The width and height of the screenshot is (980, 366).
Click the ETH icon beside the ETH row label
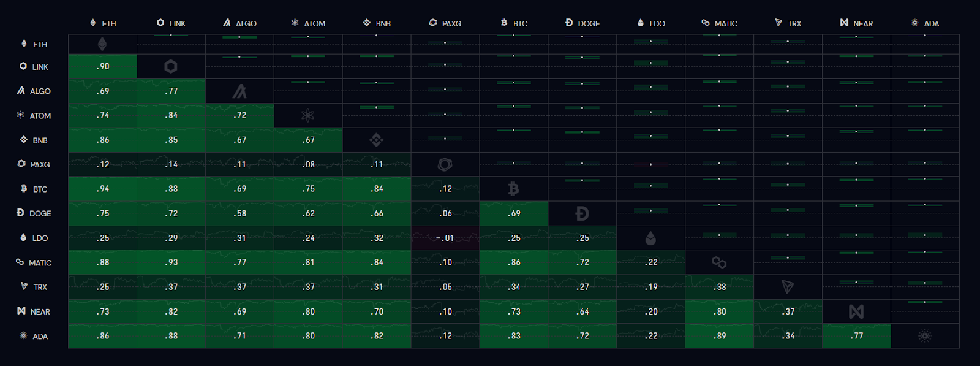tap(24, 44)
